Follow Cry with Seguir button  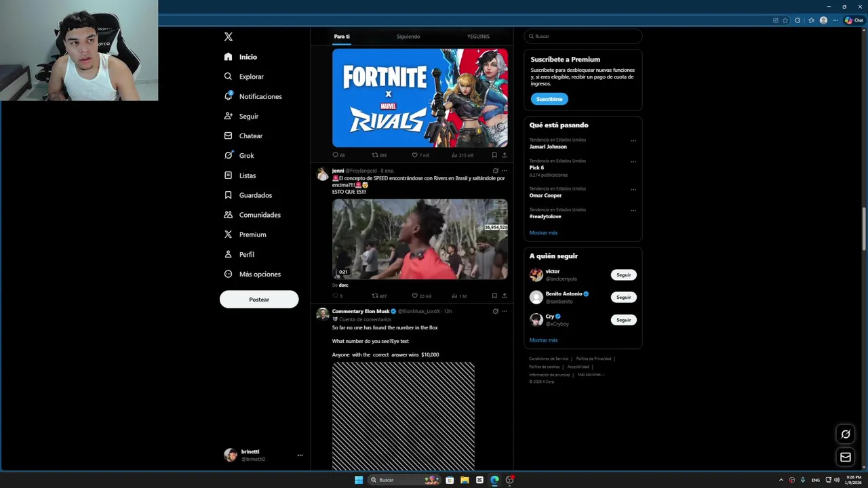[x=624, y=319]
